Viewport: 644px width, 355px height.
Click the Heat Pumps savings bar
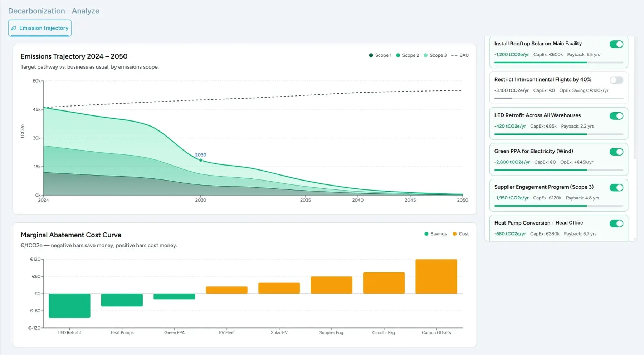pyautogui.click(x=122, y=300)
